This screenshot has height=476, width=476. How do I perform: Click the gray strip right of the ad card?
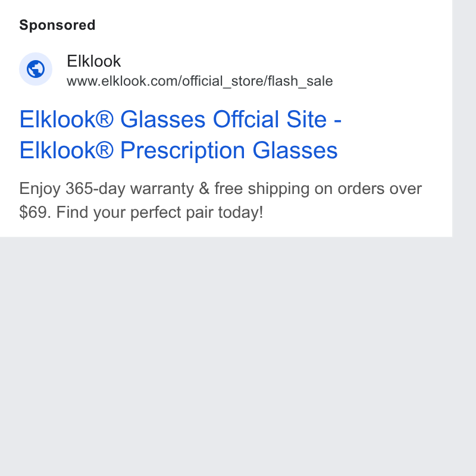point(464,118)
